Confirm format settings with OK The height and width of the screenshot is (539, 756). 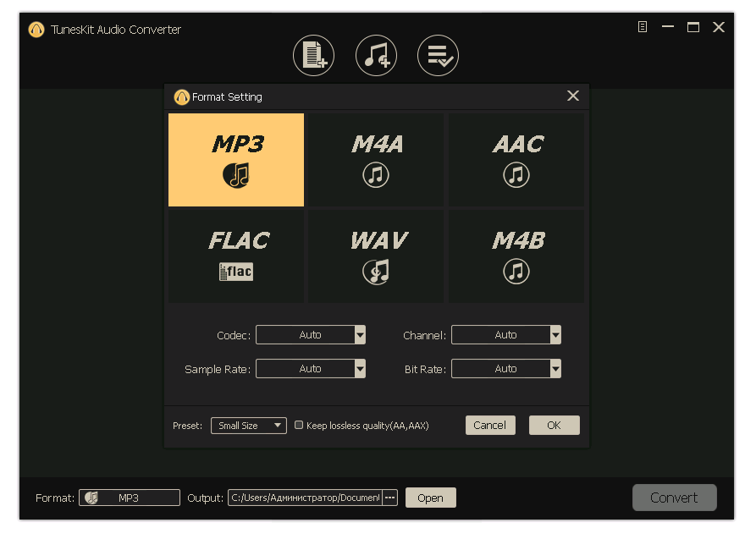[554, 425]
